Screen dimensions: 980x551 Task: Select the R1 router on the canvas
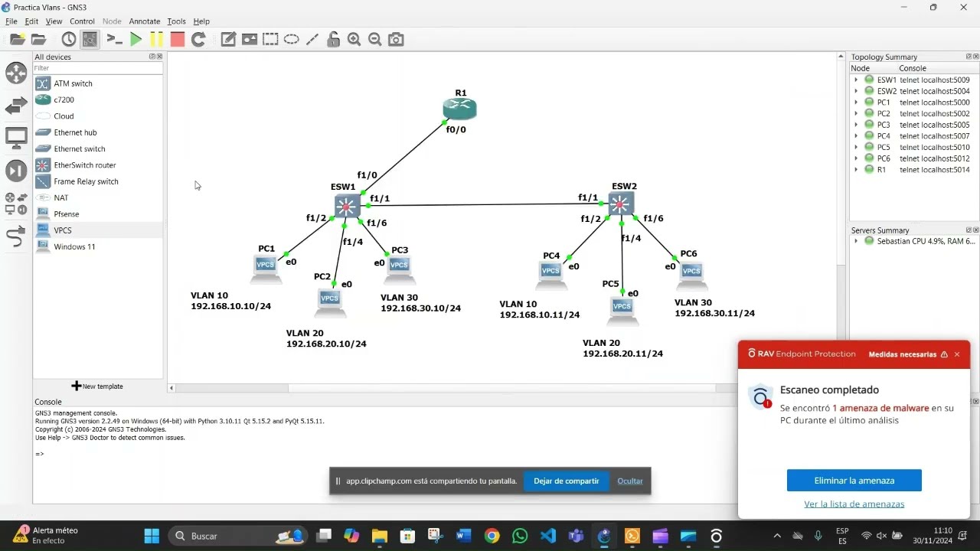click(459, 109)
